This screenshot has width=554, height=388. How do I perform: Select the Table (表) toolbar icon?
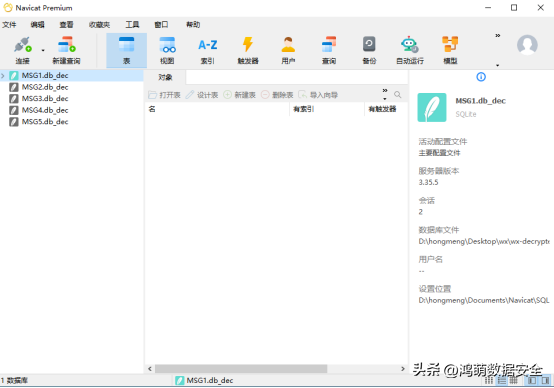[x=126, y=51]
